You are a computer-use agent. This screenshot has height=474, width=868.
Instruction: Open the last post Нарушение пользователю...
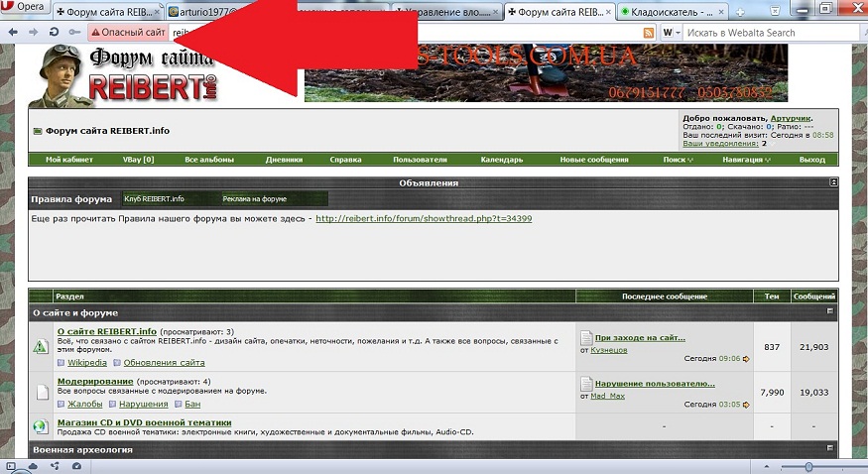(x=655, y=384)
